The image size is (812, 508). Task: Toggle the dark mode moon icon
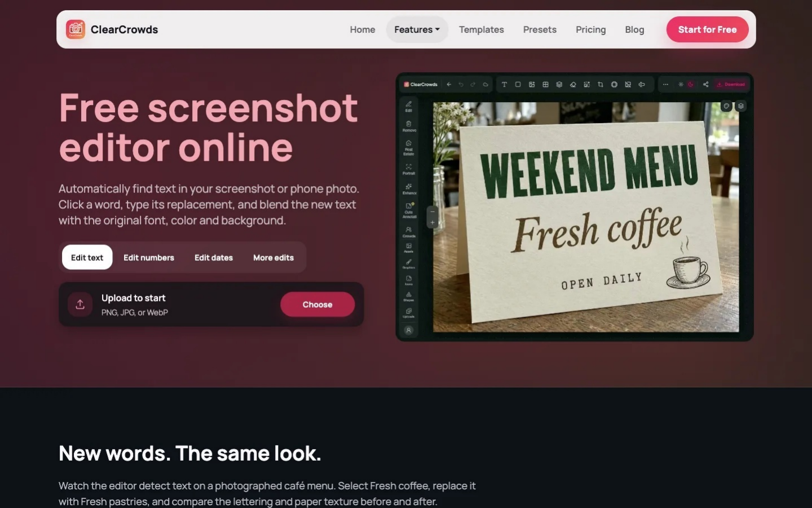[690, 85]
